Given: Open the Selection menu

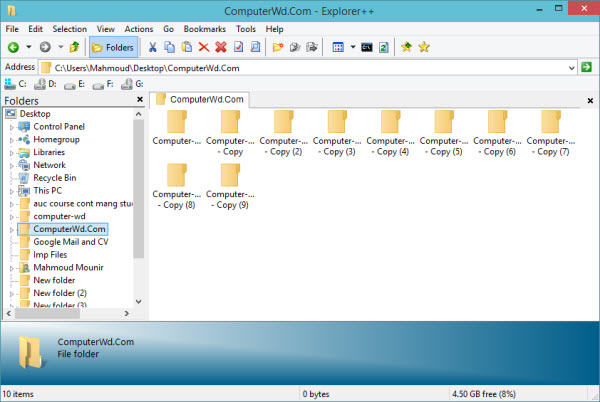Looking at the screenshot, I should tap(70, 29).
